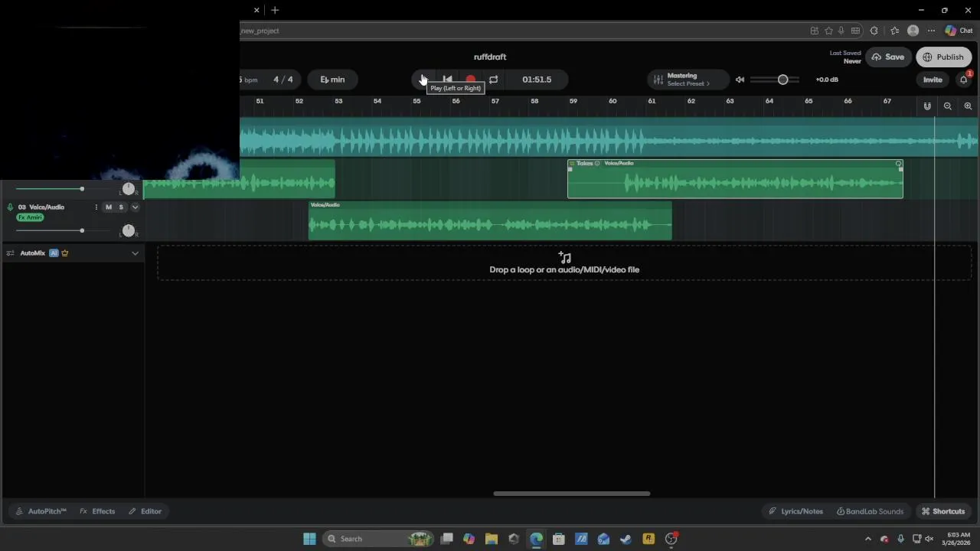Click the bpm tempo field

(x=250, y=80)
